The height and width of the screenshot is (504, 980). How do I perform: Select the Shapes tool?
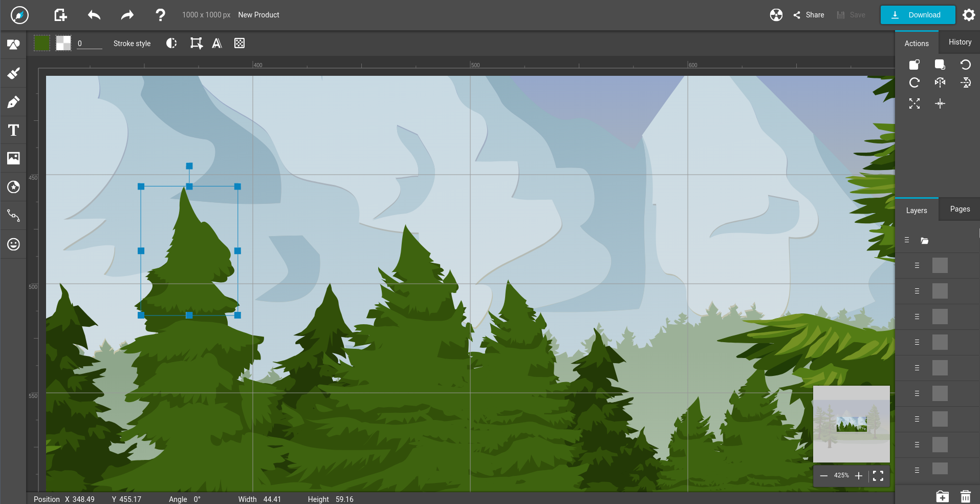pyautogui.click(x=13, y=45)
